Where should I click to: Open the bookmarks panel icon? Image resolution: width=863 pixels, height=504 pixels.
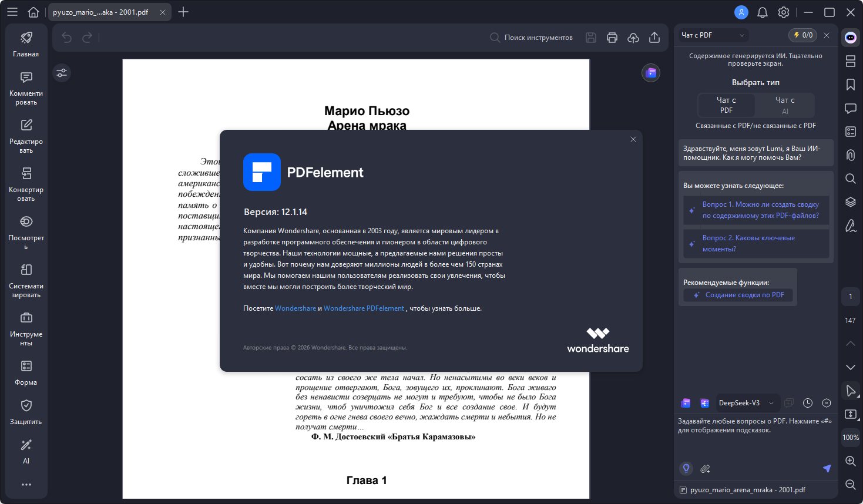point(850,85)
